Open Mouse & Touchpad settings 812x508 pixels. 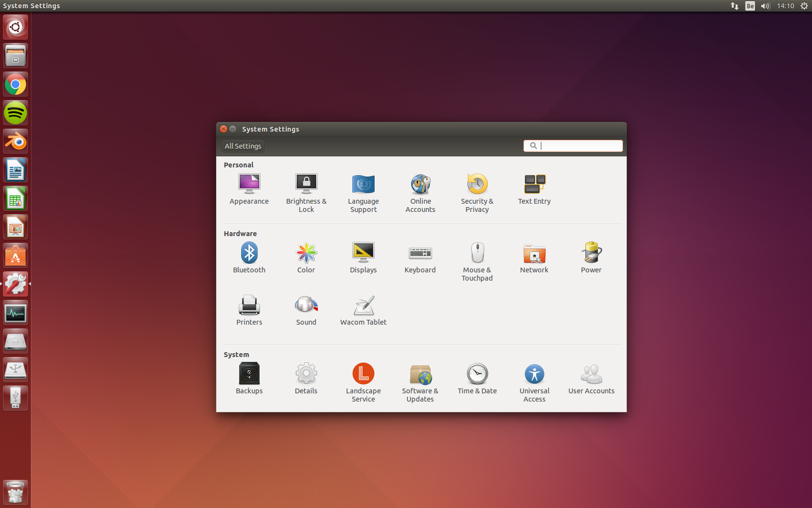477,262
